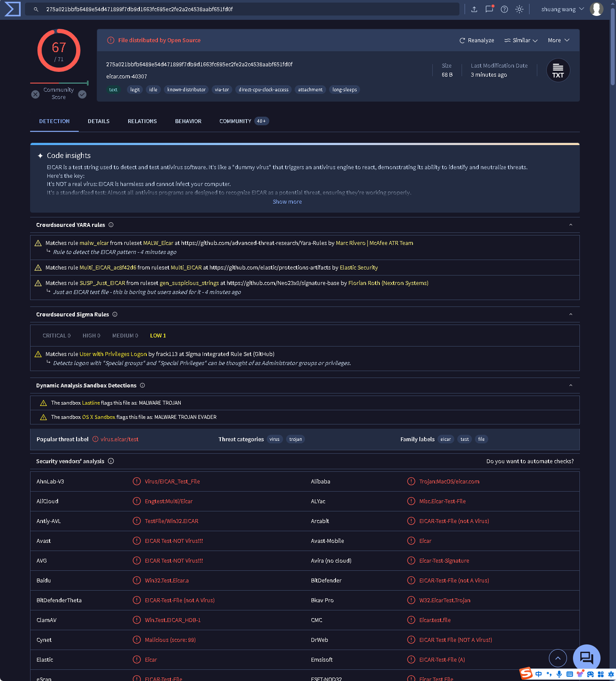This screenshot has width=616, height=681.
Task: Click the IME microphone icon
Action: click(x=559, y=674)
